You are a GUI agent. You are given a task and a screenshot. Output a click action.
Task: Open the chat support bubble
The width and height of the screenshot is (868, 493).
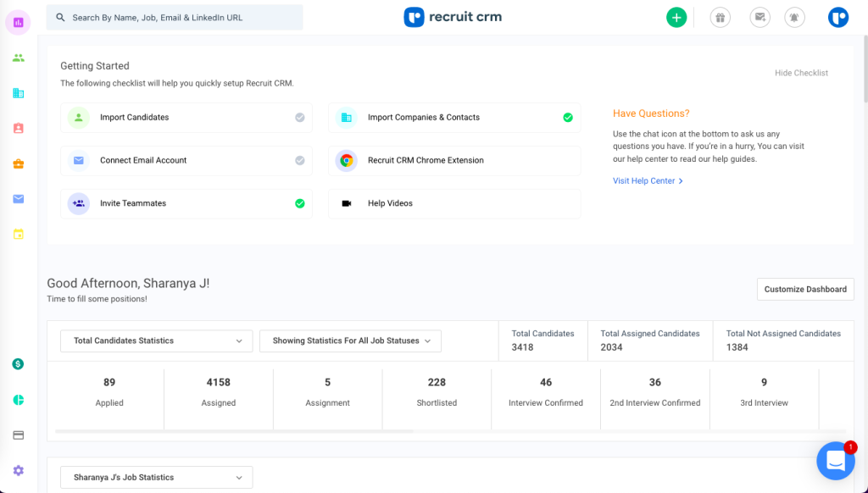(835, 460)
